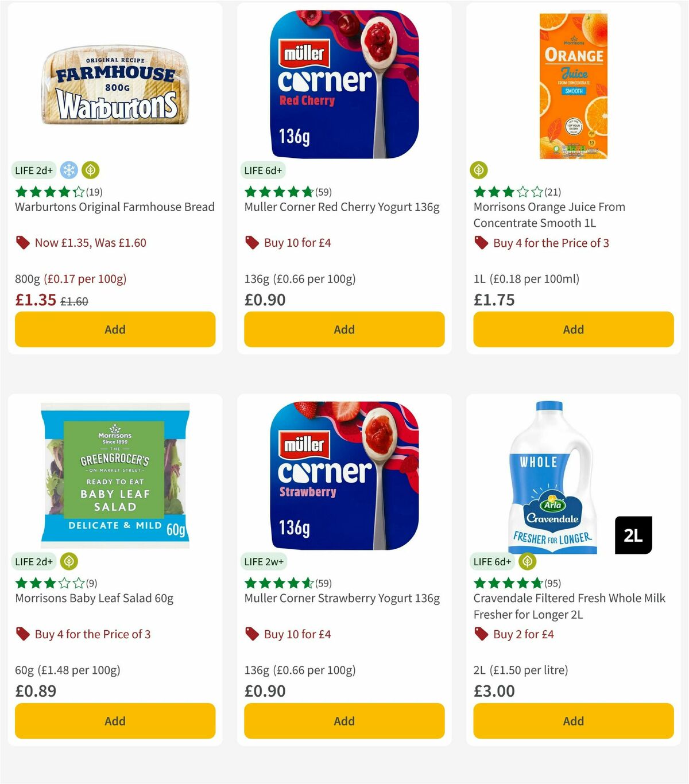Open the Muller Corner Red Cherry Yogurt page
The width and height of the screenshot is (689, 784).
click(x=342, y=207)
